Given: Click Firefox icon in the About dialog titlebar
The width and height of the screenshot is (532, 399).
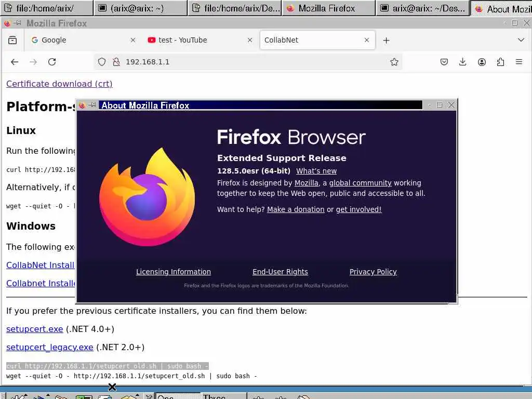Looking at the screenshot, I should click(x=82, y=105).
